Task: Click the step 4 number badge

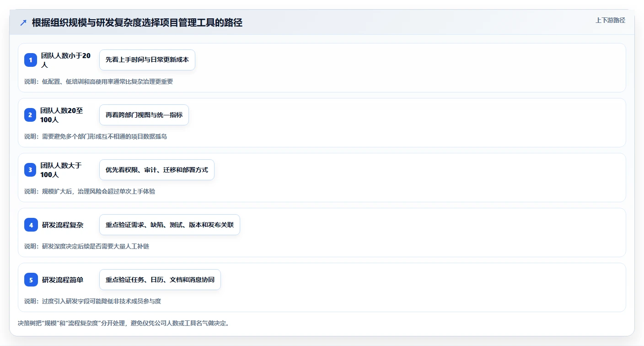Action: pyautogui.click(x=31, y=225)
